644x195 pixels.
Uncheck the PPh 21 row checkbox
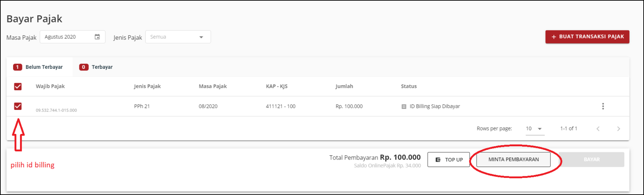click(18, 106)
